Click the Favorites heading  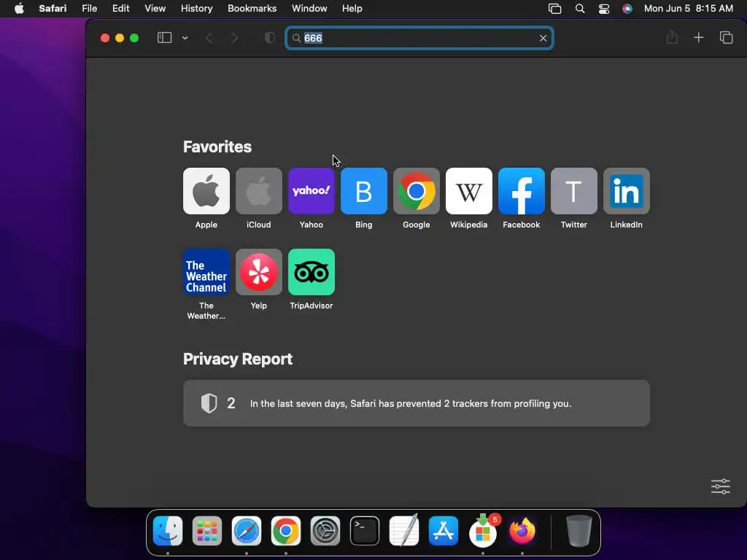point(217,147)
